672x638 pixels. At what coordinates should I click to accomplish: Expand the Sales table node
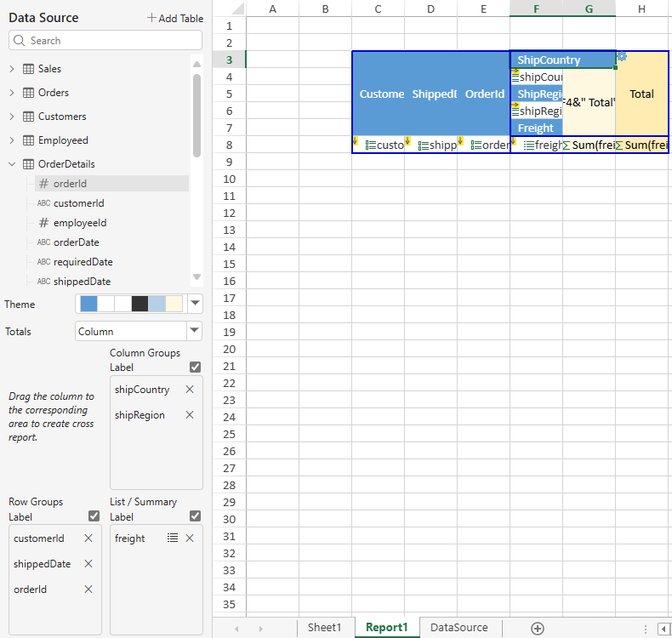(11, 69)
